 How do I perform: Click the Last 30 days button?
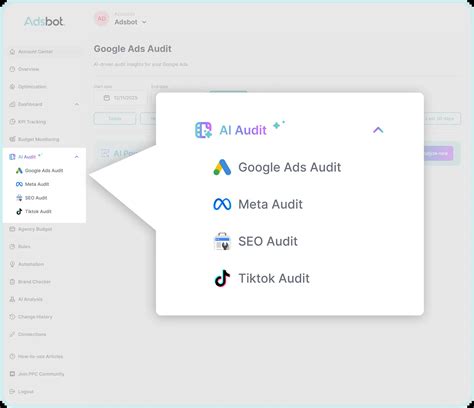[442, 119]
